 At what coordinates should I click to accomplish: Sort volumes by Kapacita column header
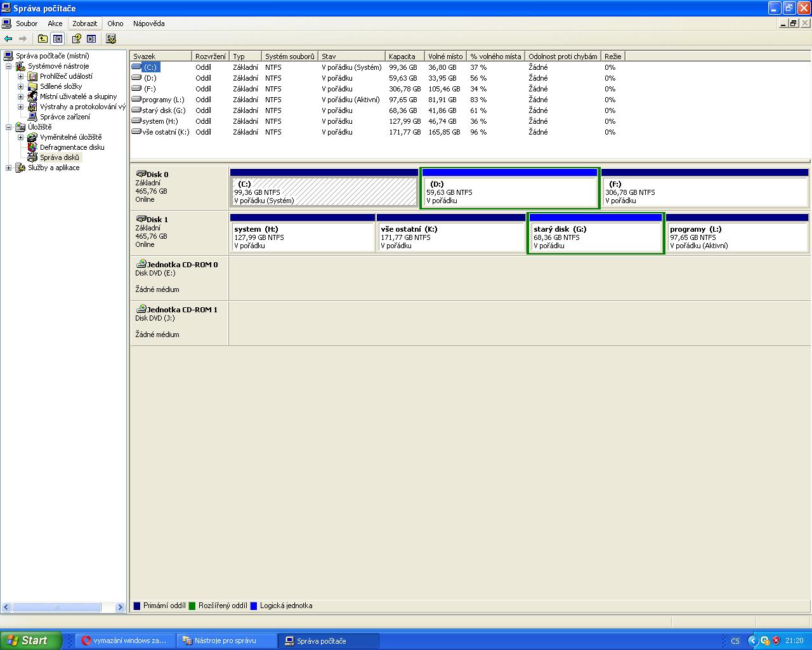(403, 56)
